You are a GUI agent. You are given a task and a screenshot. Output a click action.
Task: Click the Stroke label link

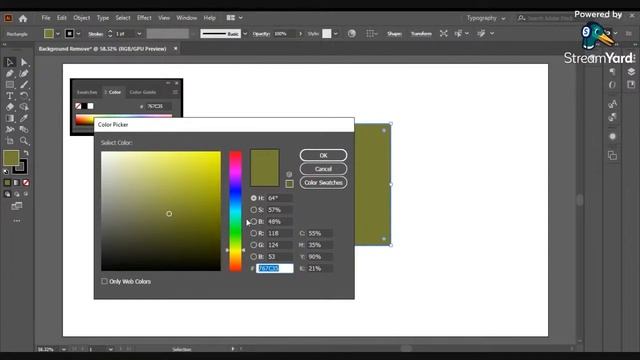coord(96,34)
